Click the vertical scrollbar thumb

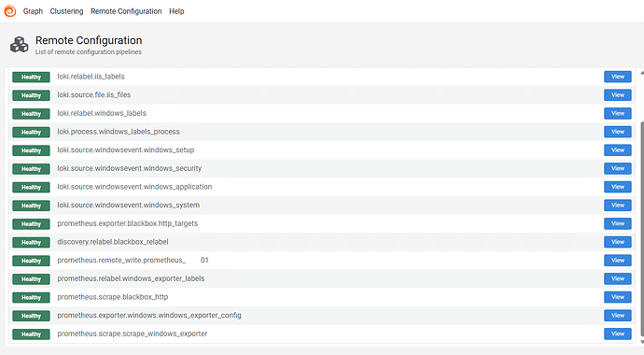tap(642, 229)
